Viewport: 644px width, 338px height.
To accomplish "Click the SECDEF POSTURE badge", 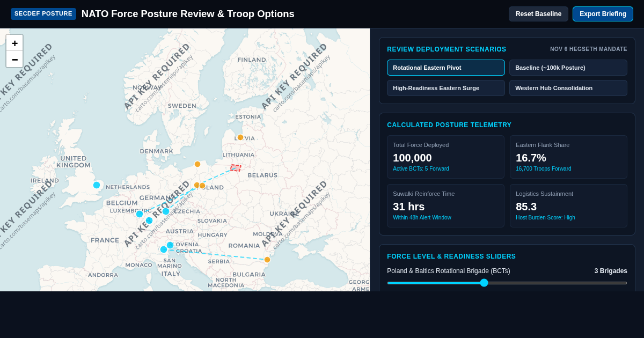I will (43, 14).
